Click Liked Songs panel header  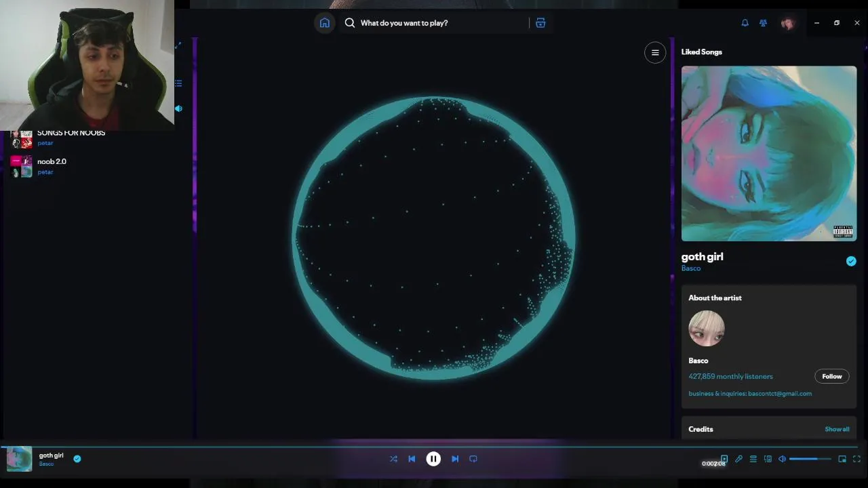point(702,52)
